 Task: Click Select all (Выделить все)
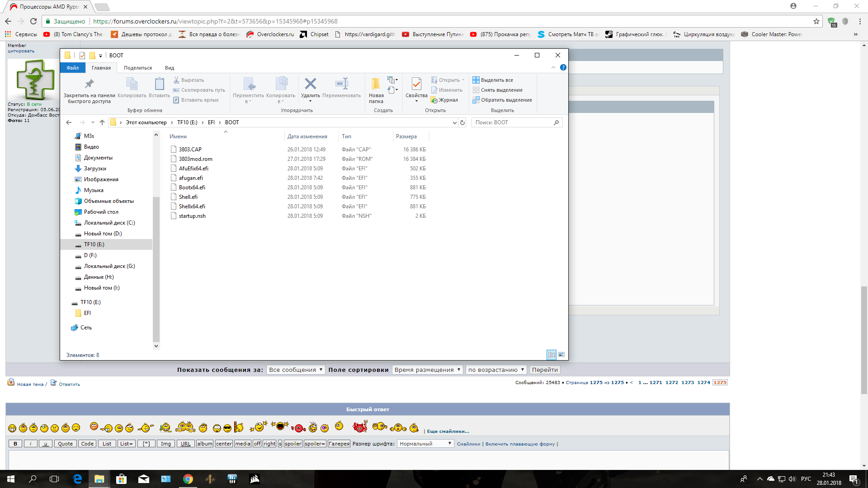[496, 80]
